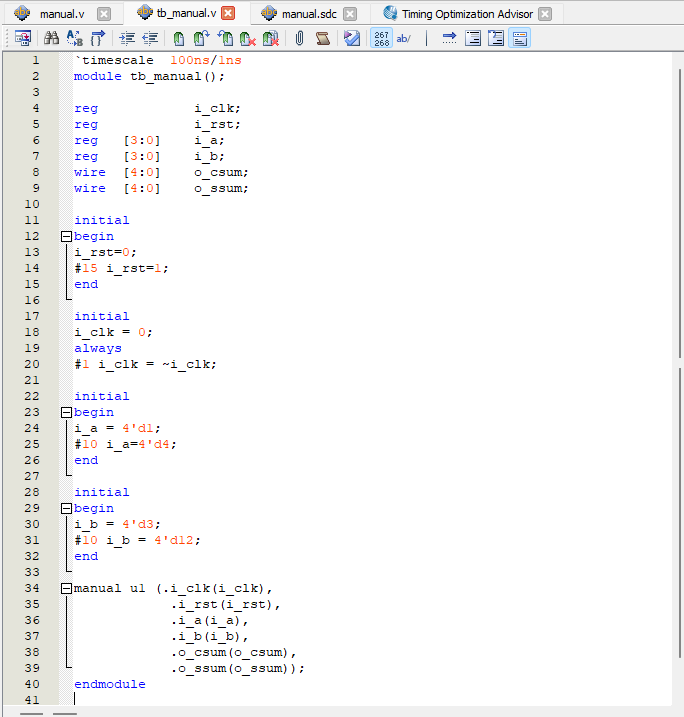Image resolution: width=684 pixels, height=717 pixels.
Task: Collapse the begin block at line 12
Action: (67, 236)
